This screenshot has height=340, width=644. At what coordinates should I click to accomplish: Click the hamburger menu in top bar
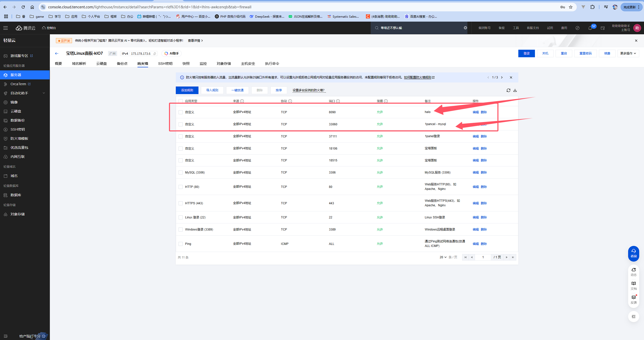click(6, 28)
